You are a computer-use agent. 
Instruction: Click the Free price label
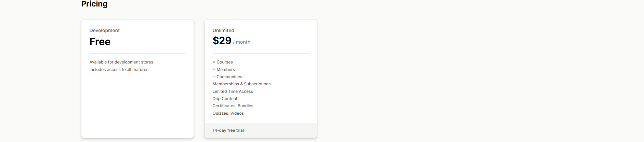[100, 42]
